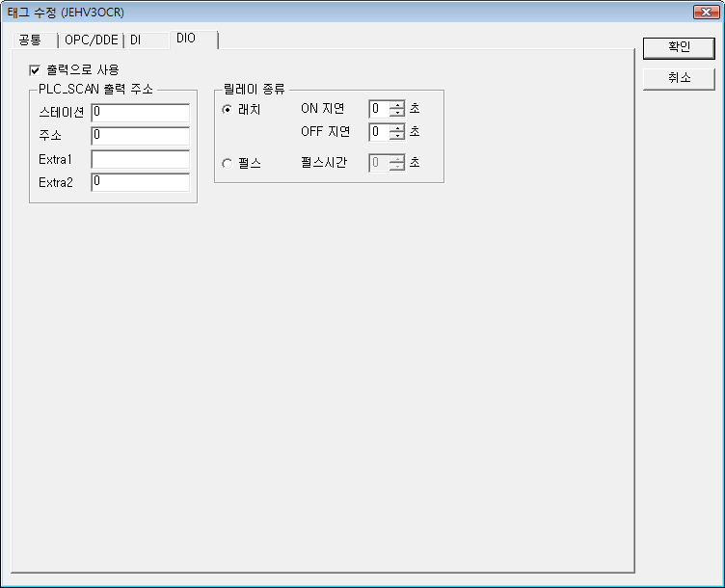Focus the Extra2 input field
725x588 pixels.
[140, 182]
